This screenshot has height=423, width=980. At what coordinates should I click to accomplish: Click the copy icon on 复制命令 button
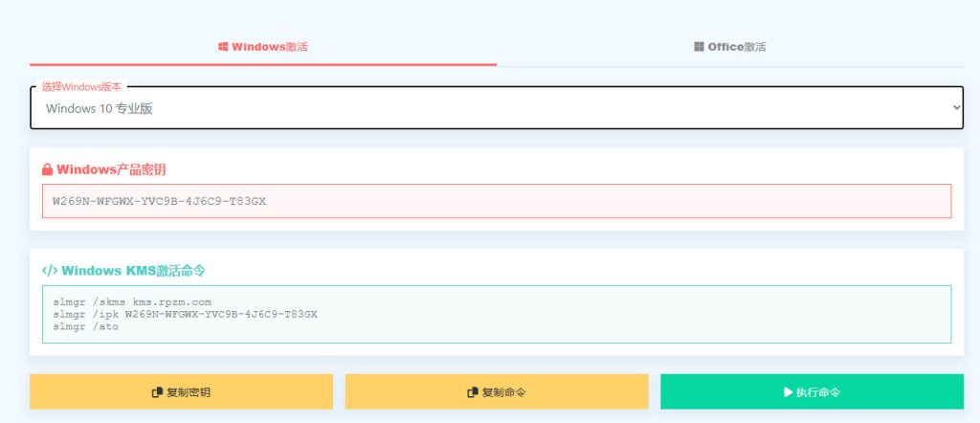pos(472,392)
